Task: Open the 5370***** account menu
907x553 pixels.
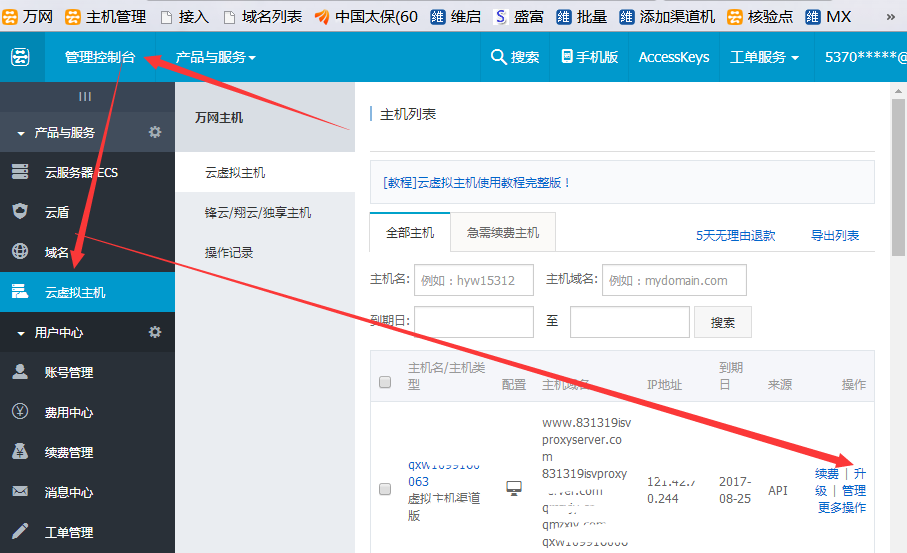Action: [x=865, y=57]
